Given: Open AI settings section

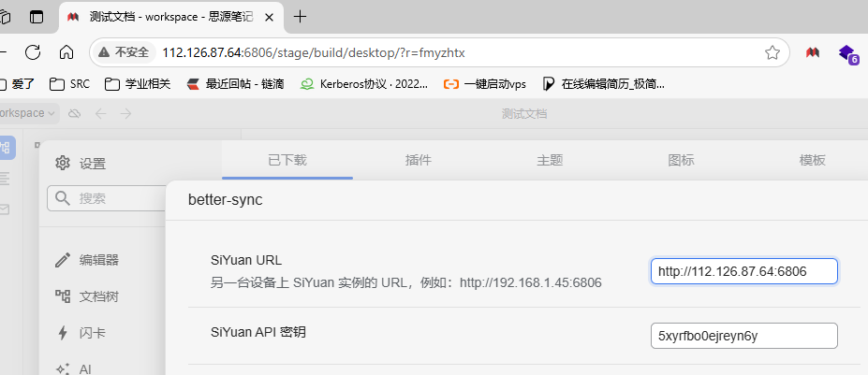Looking at the screenshot, I should (x=74, y=368).
